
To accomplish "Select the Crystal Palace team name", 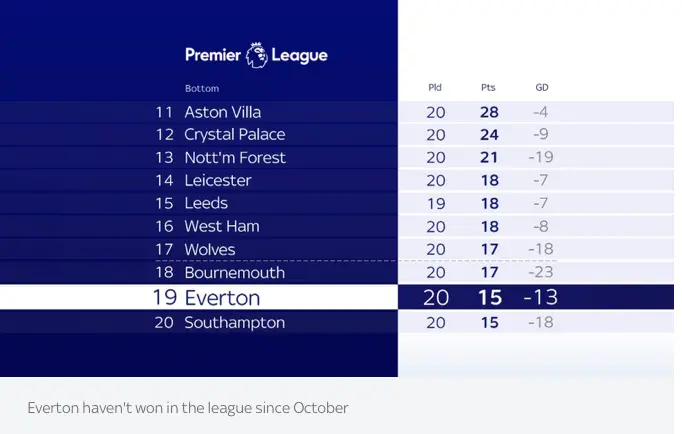I will click(235, 135).
